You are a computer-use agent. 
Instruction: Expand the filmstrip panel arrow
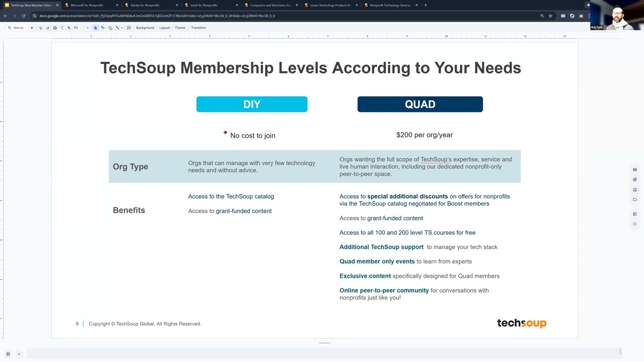(x=19, y=354)
